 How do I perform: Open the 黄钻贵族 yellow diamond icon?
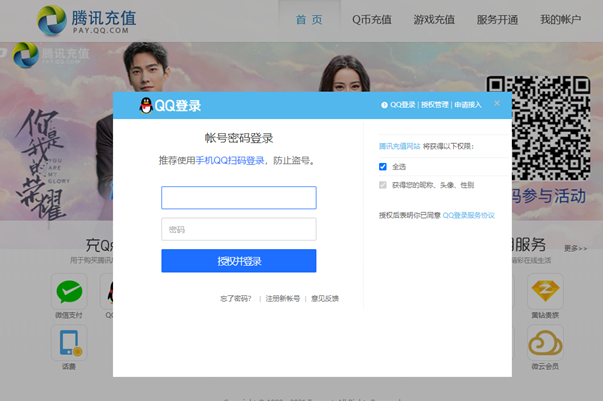coord(545,291)
